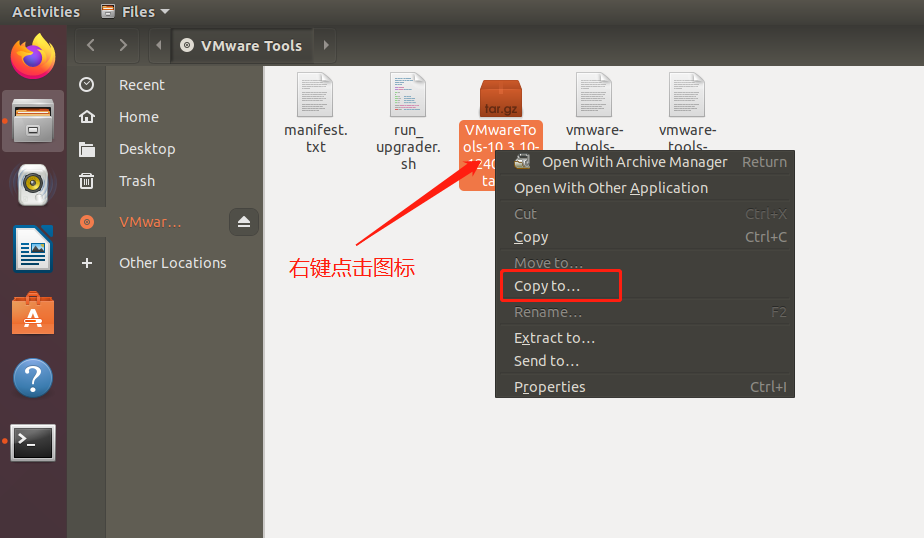924x538 pixels.
Task: Select Open With Archive Manager
Action: (634, 162)
